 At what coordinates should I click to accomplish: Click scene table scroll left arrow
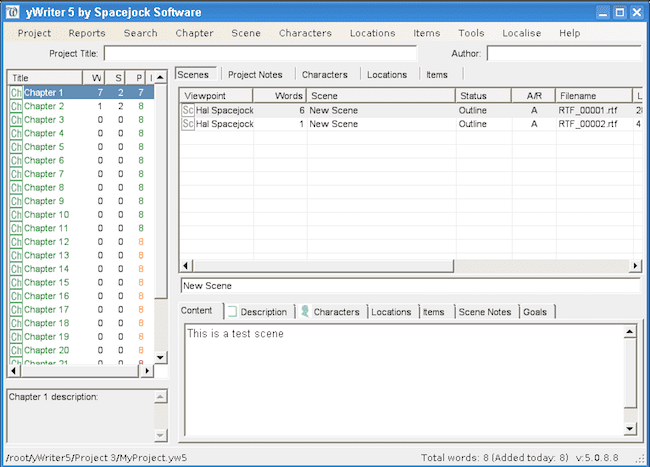tap(186, 265)
